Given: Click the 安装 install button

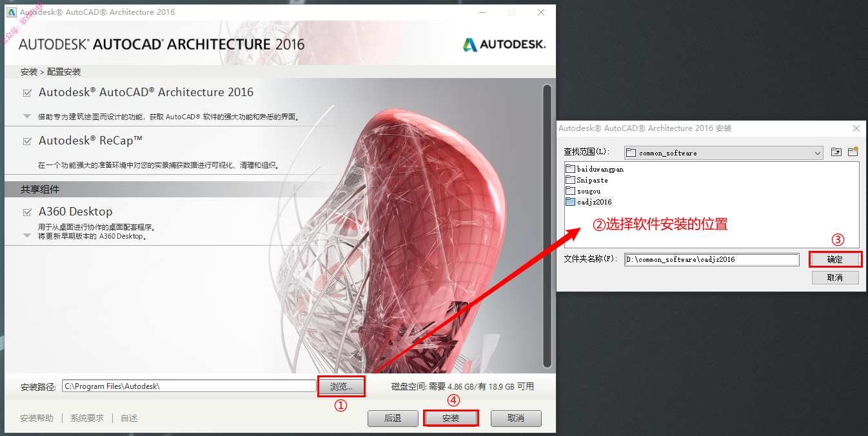Looking at the screenshot, I should (x=451, y=419).
